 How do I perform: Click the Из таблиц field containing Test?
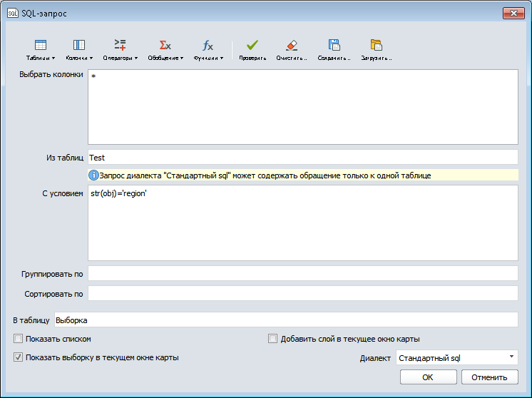302,158
